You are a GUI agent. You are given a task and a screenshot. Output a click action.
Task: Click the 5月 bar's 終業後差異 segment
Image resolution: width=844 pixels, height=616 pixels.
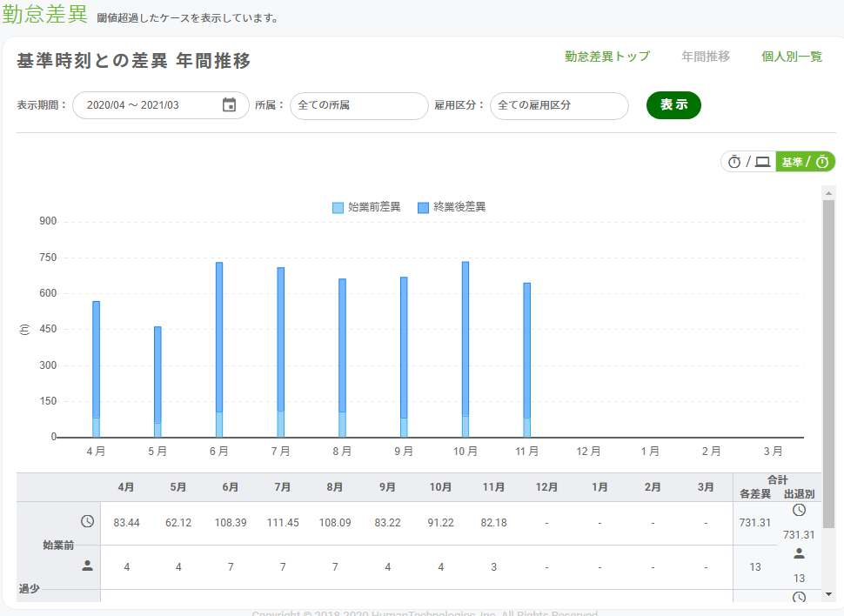pos(157,375)
